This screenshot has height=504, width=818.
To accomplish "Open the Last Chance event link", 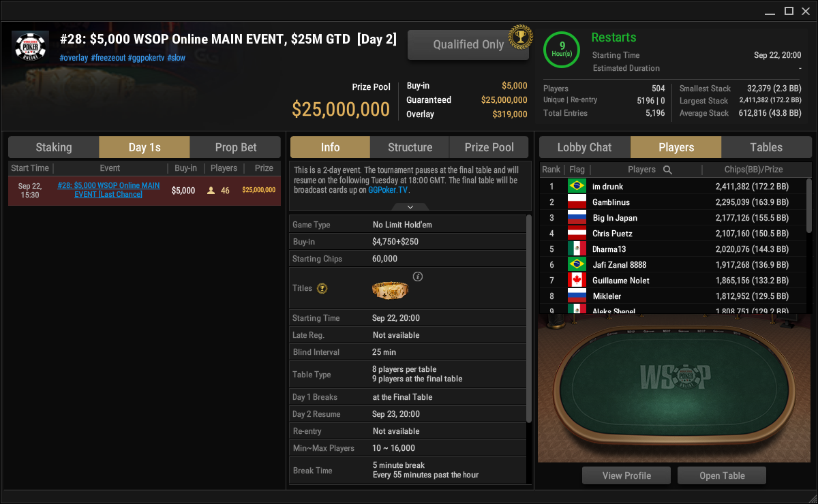I will [109, 190].
